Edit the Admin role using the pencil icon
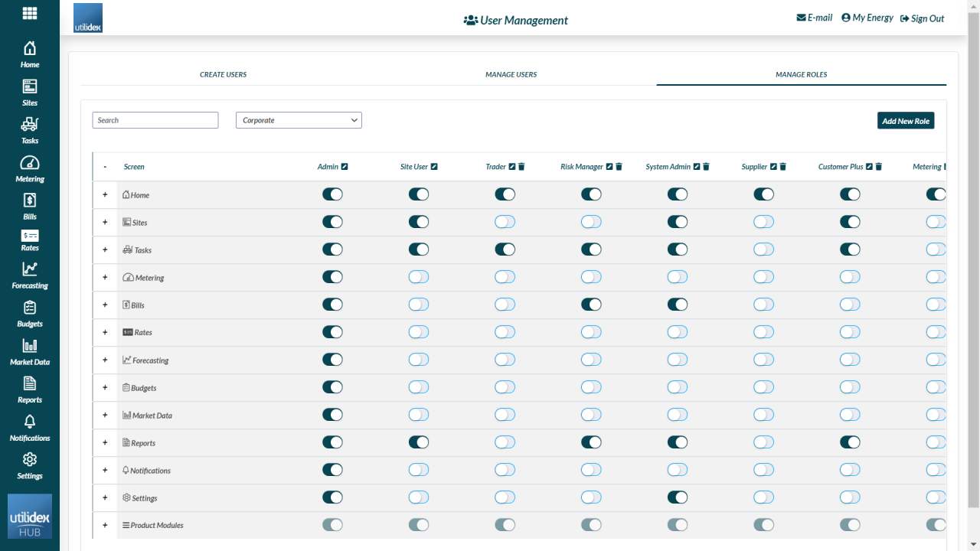This screenshot has height=551, width=980. click(346, 165)
